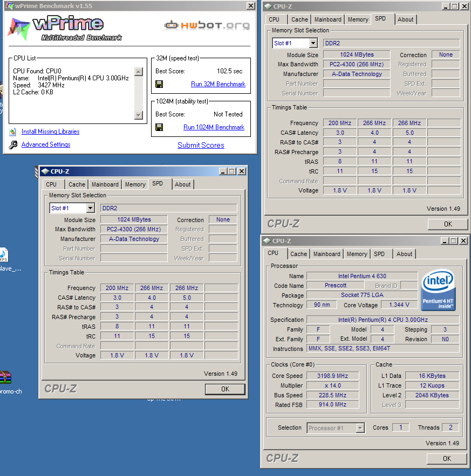Switch to Memory tab in top-right CPU-Z window

[x=358, y=19]
